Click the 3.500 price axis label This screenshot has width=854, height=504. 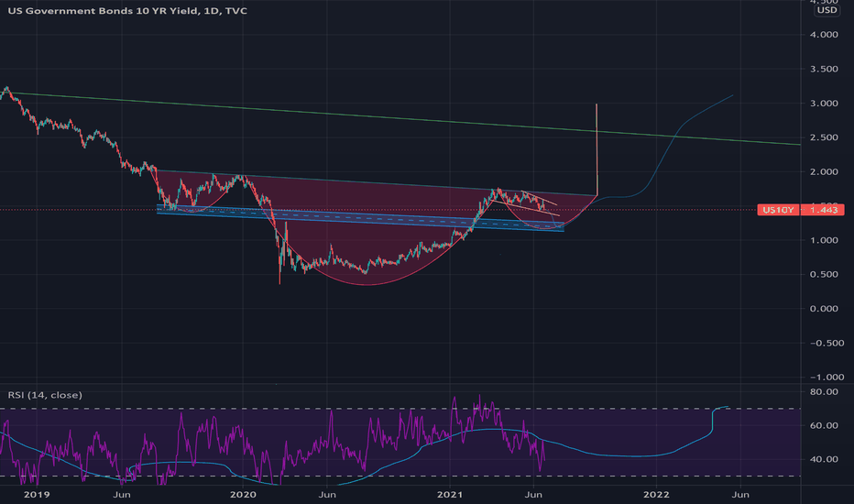click(x=824, y=69)
